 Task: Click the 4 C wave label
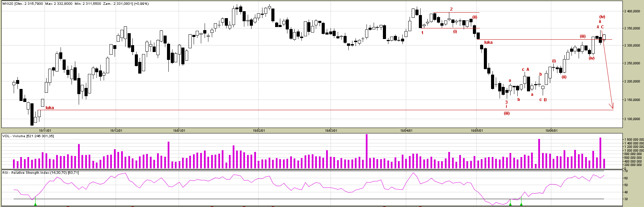click(x=600, y=27)
